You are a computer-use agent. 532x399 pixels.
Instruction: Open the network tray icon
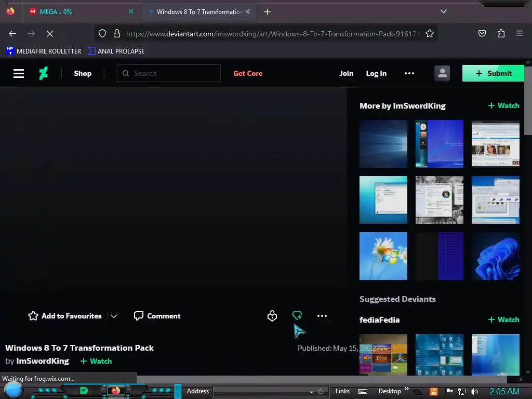461,392
